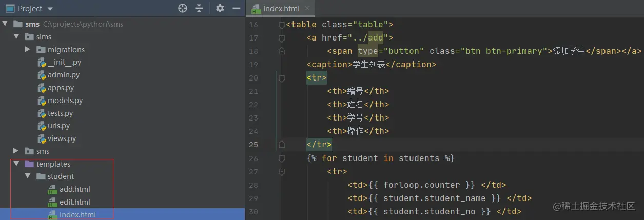Viewport: 644px width, 220px height.
Task: Close the index.html editor tab
Action: coord(307,9)
